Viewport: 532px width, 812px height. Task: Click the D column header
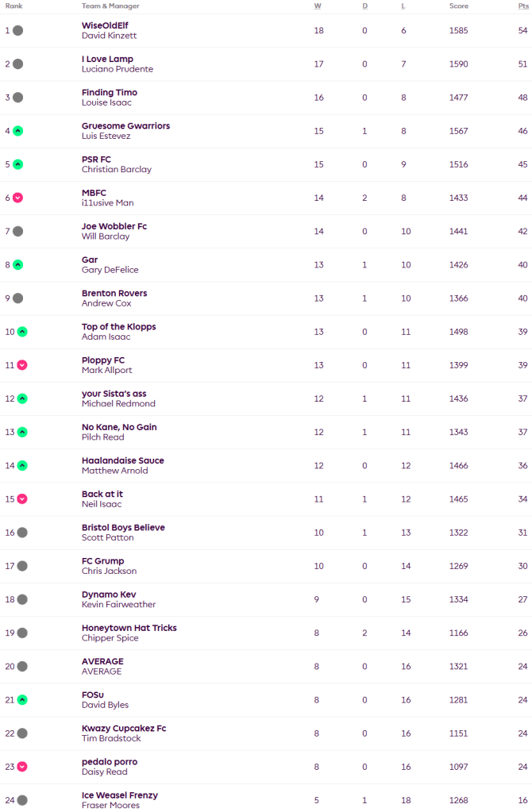[364, 6]
